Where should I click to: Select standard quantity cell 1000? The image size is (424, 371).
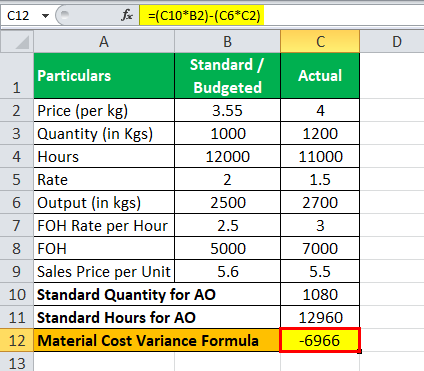227,133
